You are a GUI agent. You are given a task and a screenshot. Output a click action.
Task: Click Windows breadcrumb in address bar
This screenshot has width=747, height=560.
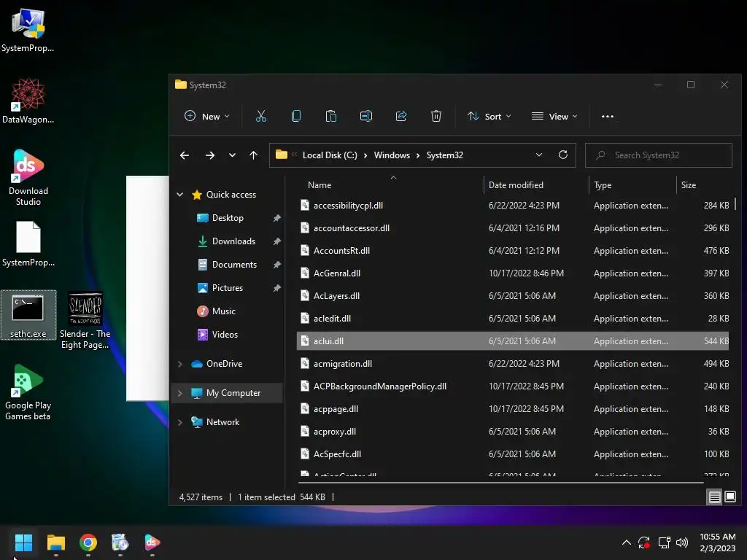tap(392, 155)
